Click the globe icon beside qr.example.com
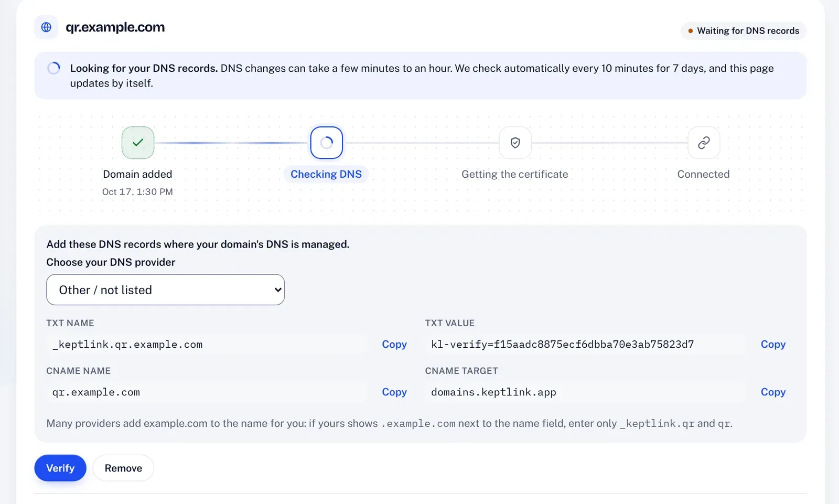This screenshot has height=504, width=839. 46,27
